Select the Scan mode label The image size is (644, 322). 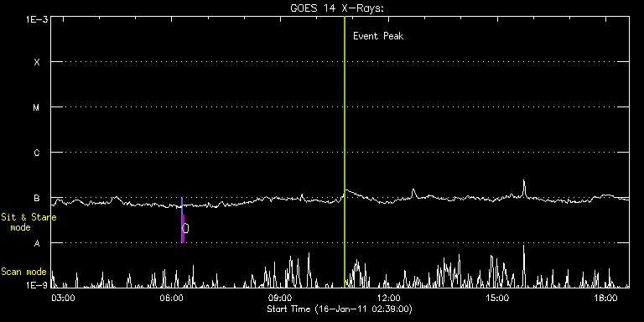click(x=23, y=272)
